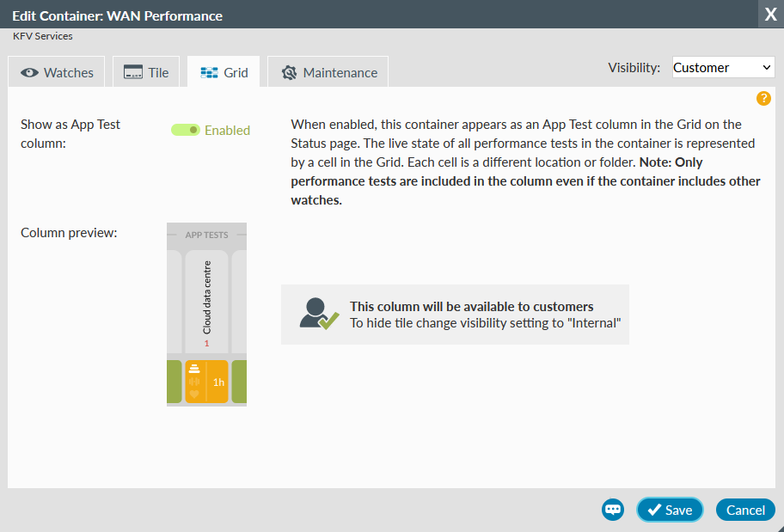
Task: Click the APP TESTS preview heading
Action: pos(206,235)
